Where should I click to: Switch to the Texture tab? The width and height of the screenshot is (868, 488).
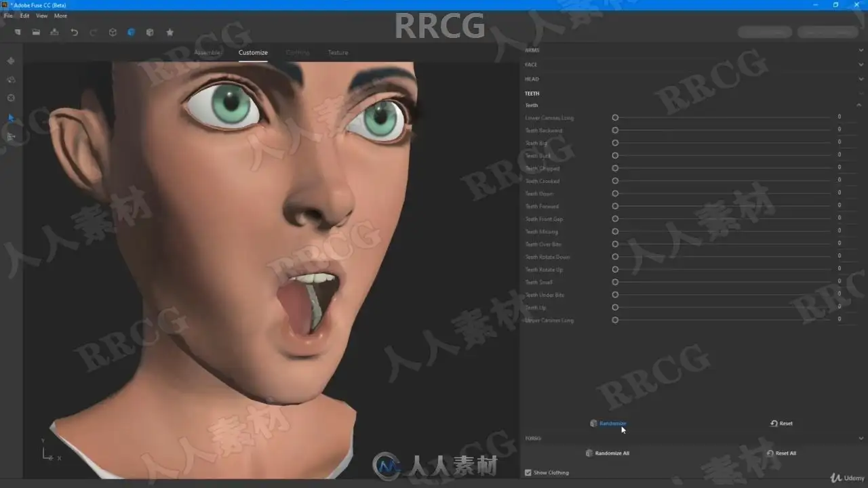(338, 52)
